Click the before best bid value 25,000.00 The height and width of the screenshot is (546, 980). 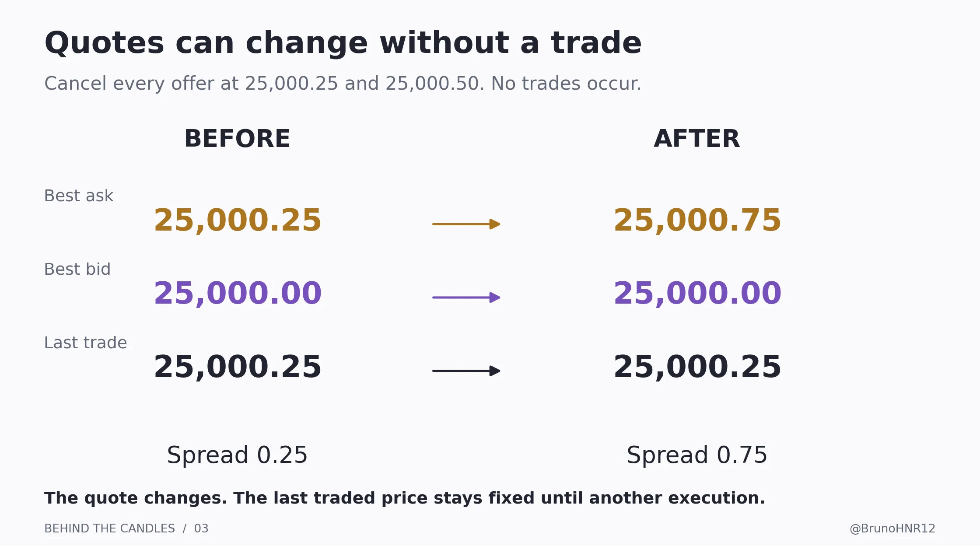[x=238, y=294]
